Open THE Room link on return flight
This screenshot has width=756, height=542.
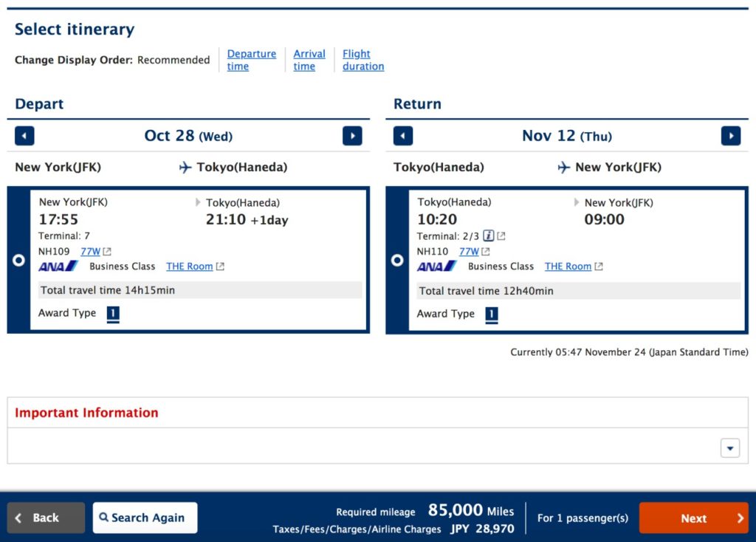568,267
